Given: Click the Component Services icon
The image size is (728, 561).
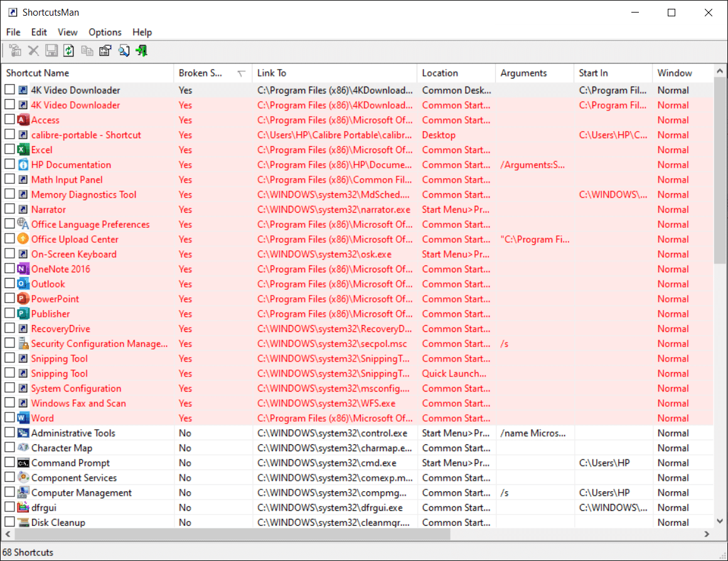Looking at the screenshot, I should point(23,478).
